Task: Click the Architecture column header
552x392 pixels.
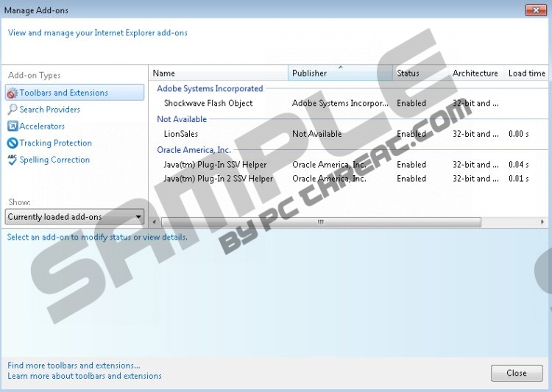Action: (x=475, y=74)
